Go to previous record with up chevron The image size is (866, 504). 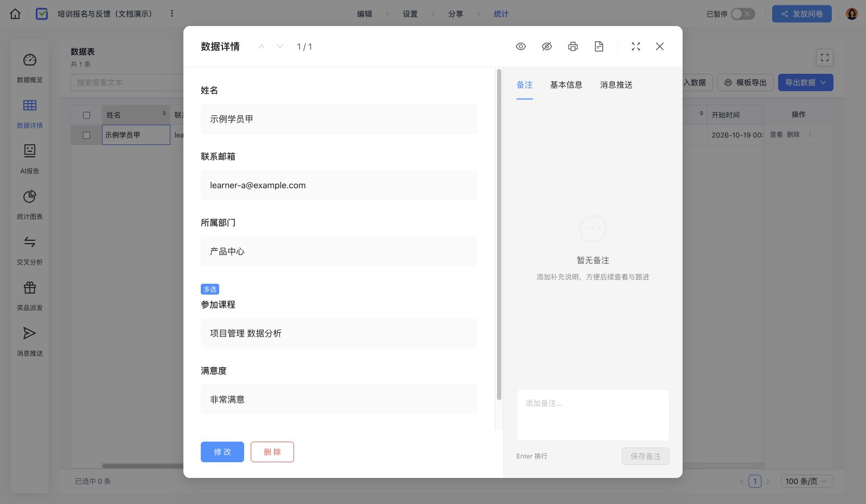(x=262, y=47)
